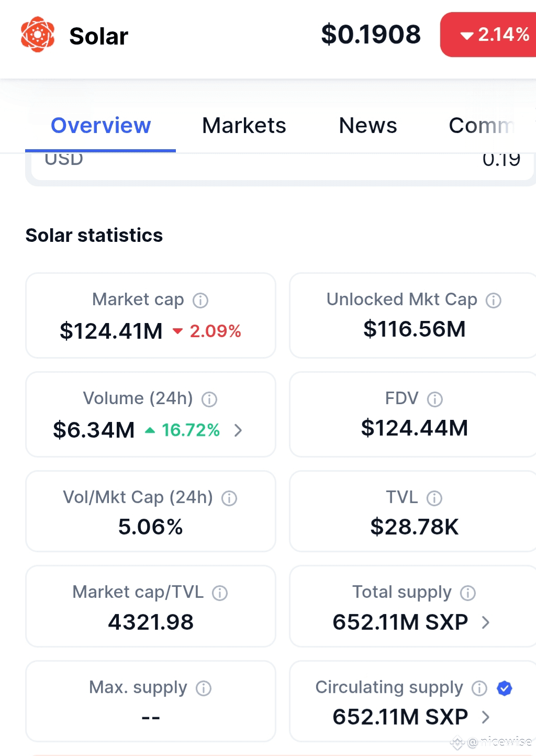The width and height of the screenshot is (536, 756).
Task: Switch to the Markets tab
Action: tap(244, 126)
